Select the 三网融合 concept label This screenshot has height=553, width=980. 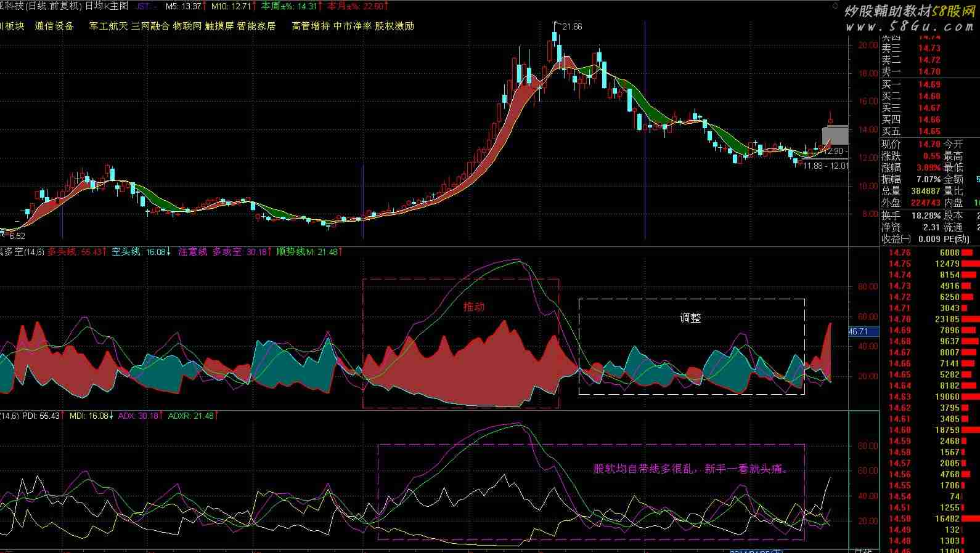pyautogui.click(x=150, y=26)
